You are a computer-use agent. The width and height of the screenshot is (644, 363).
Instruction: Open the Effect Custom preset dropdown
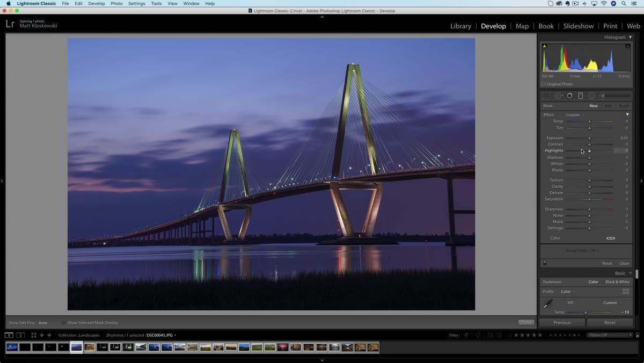[x=574, y=115]
